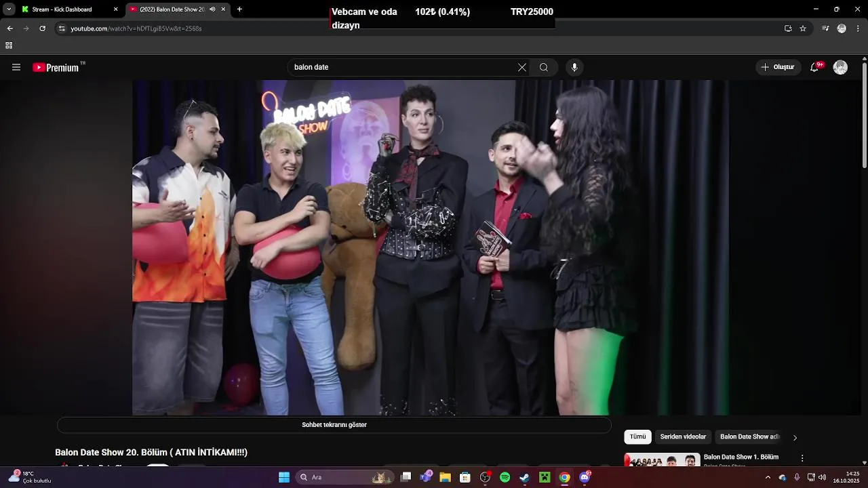Open YouTube notifications bell
Image resolution: width=868 pixels, height=488 pixels.
814,67
